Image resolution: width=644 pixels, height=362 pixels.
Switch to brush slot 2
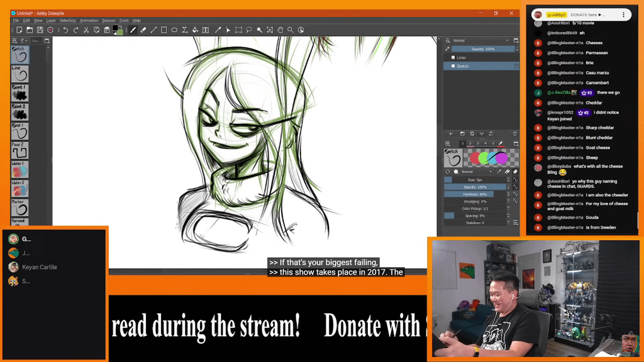470,144
